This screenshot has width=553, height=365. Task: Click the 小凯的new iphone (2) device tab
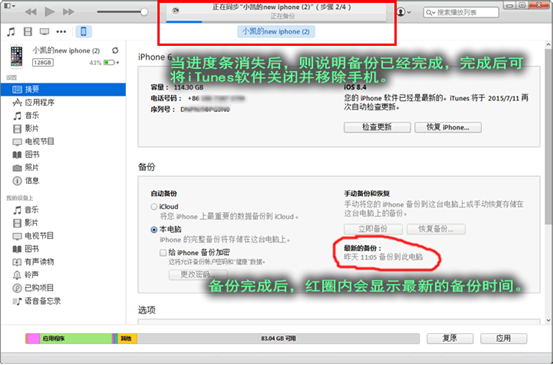pyautogui.click(x=276, y=32)
